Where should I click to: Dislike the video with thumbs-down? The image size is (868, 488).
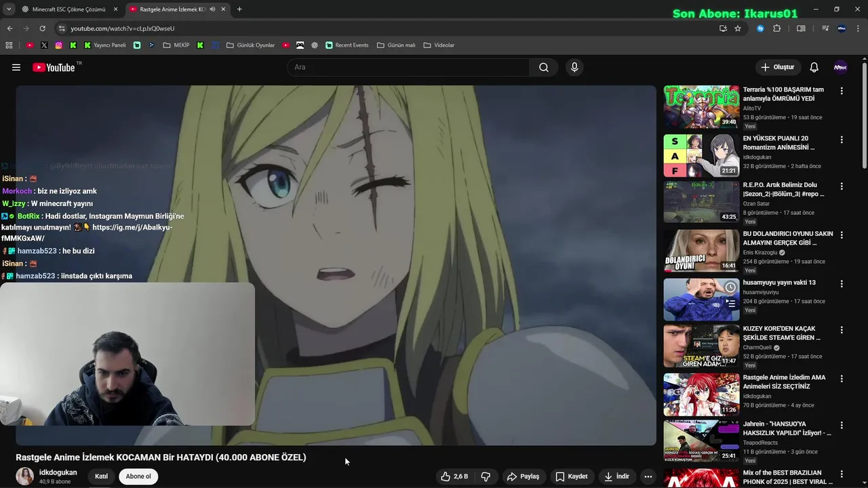click(x=486, y=476)
